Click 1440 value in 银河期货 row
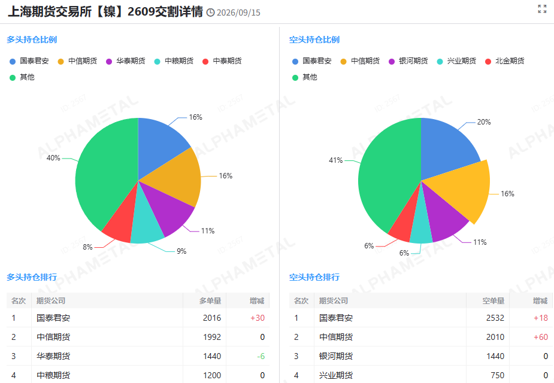Screen dimensions: 554x383 (x=495, y=356)
